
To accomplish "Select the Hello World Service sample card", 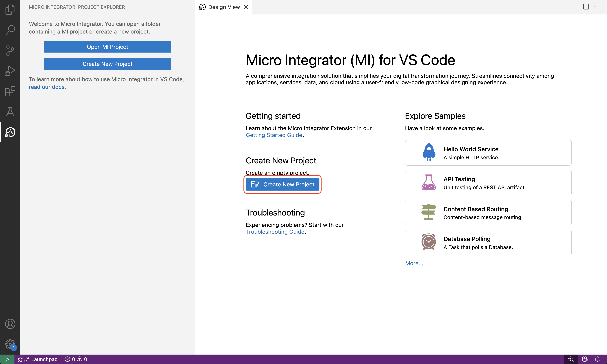I will pyautogui.click(x=488, y=153).
